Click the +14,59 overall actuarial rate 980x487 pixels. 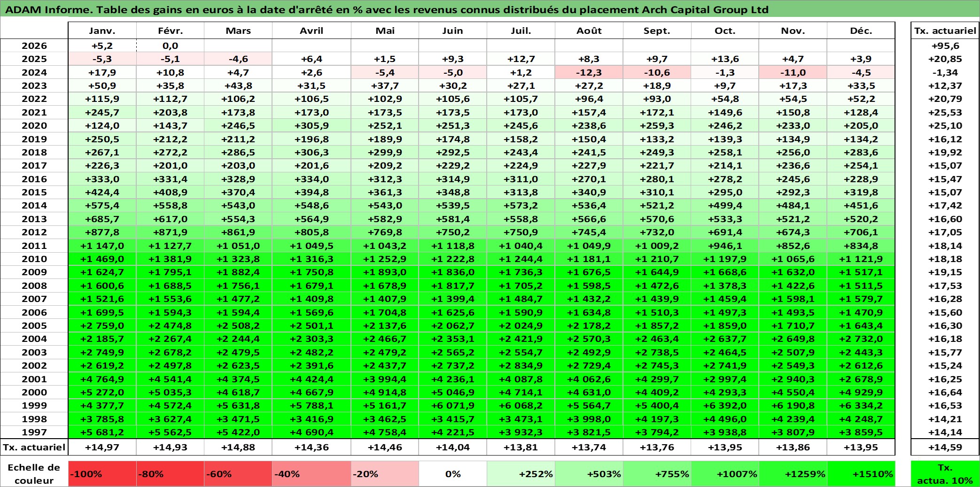945,447
